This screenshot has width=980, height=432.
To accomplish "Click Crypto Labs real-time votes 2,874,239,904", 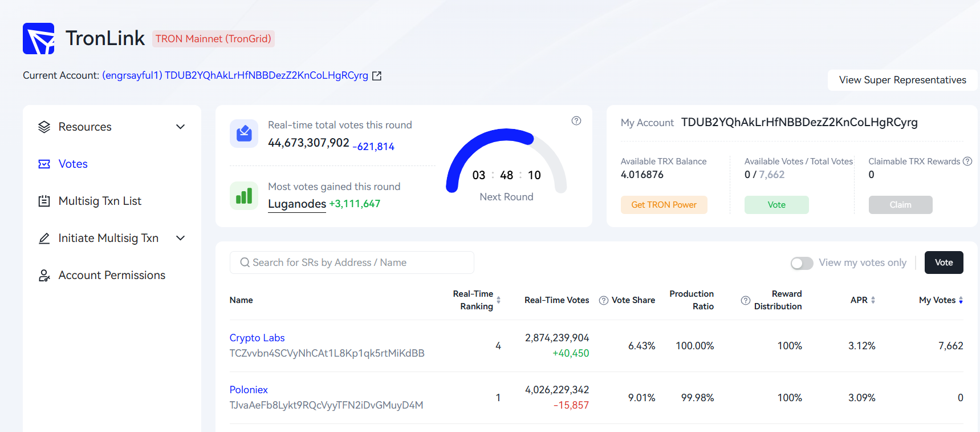I will 557,338.
